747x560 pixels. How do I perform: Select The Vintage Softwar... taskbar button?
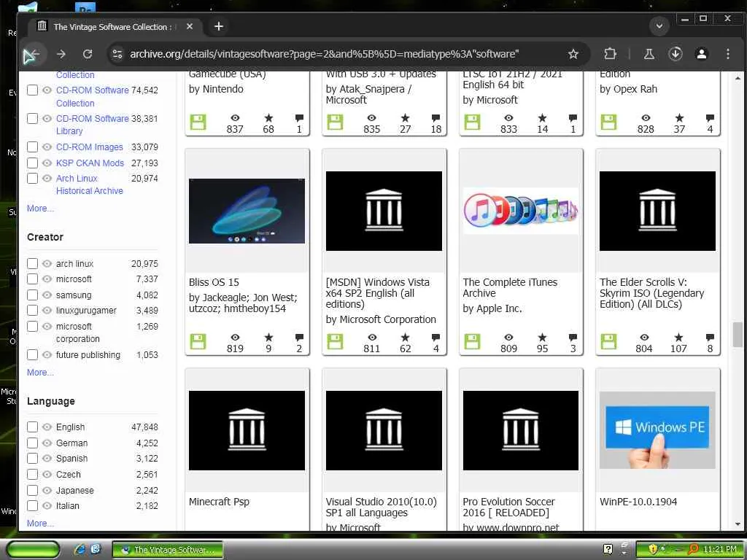[168, 550]
